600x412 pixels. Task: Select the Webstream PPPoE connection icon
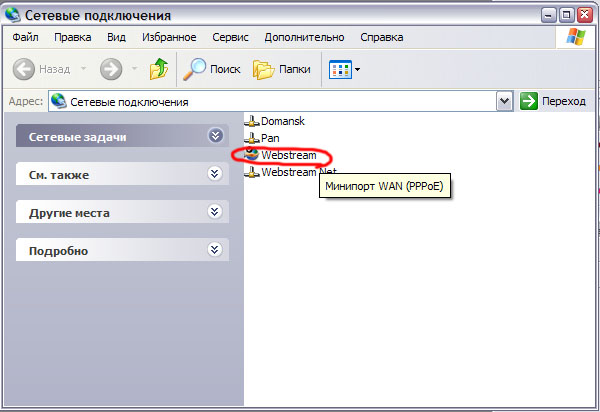[252, 154]
